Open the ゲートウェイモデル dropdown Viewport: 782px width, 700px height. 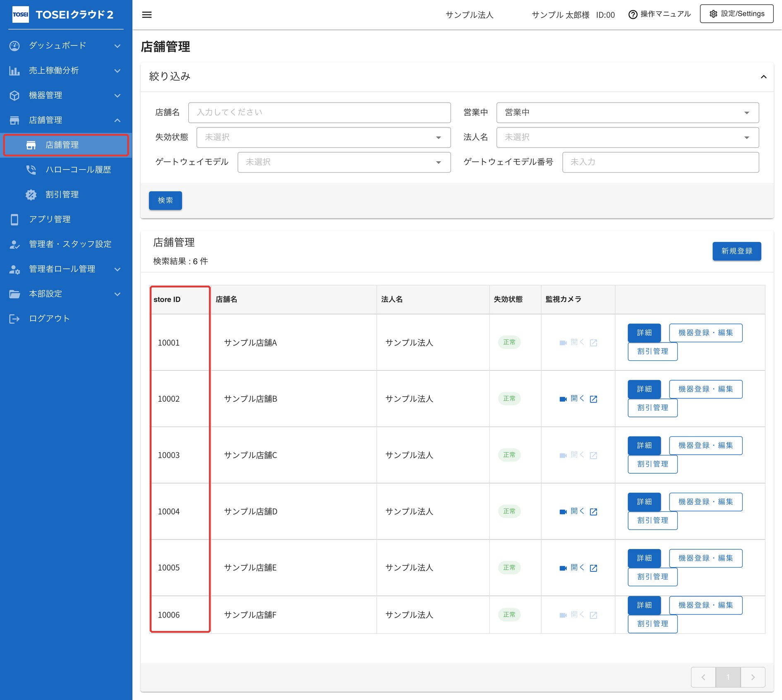click(344, 162)
